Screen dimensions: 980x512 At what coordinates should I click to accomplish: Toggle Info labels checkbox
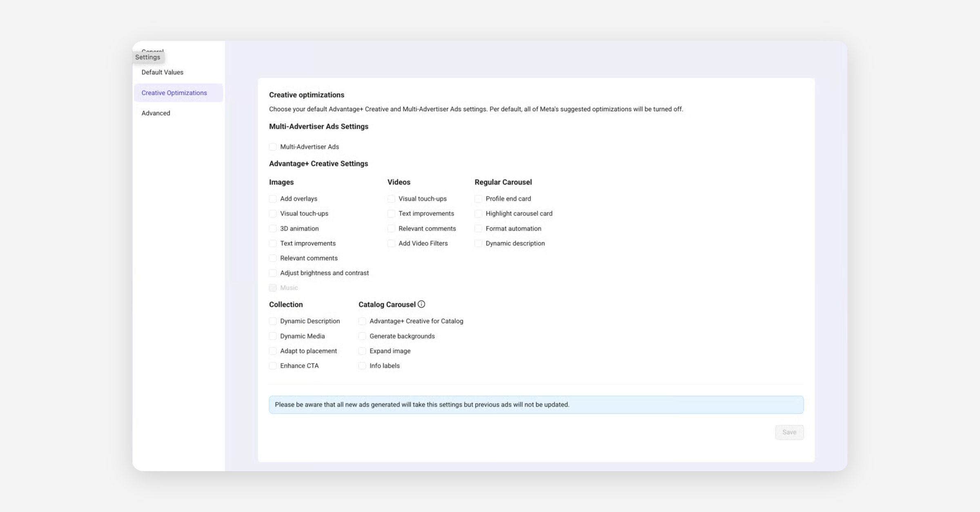362,366
